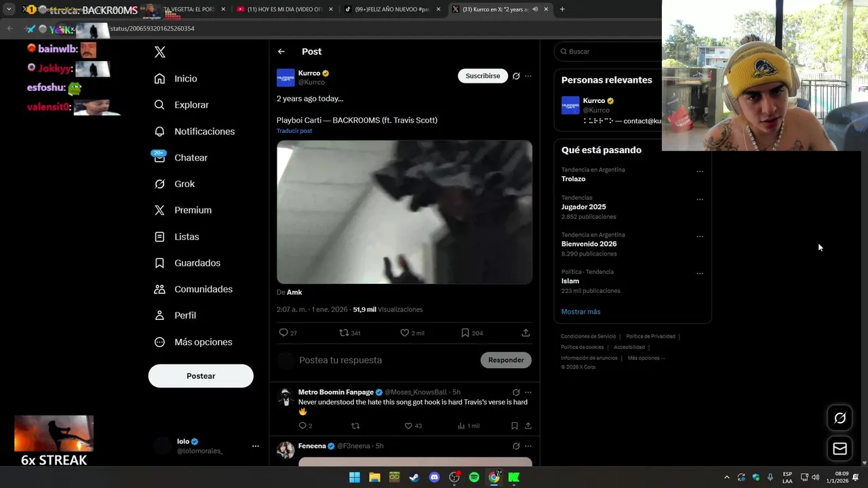Click Traducir post link
The height and width of the screenshot is (488, 868).
294,131
